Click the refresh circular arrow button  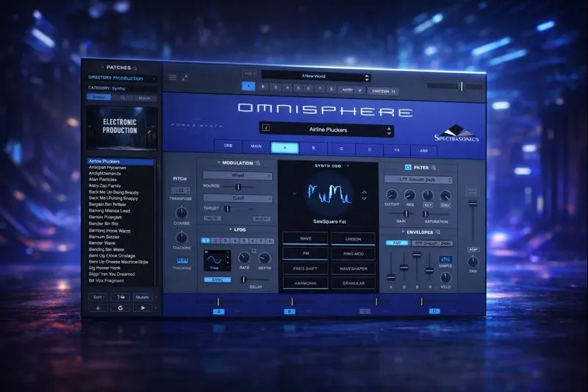tap(121, 308)
